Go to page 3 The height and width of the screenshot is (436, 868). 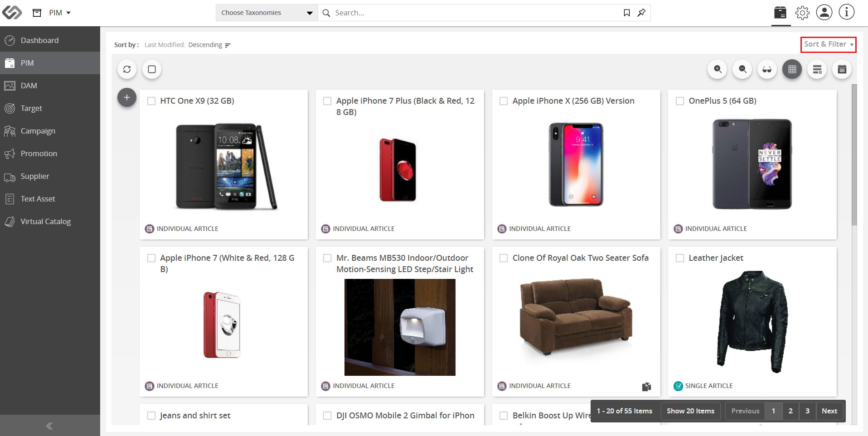(x=807, y=411)
